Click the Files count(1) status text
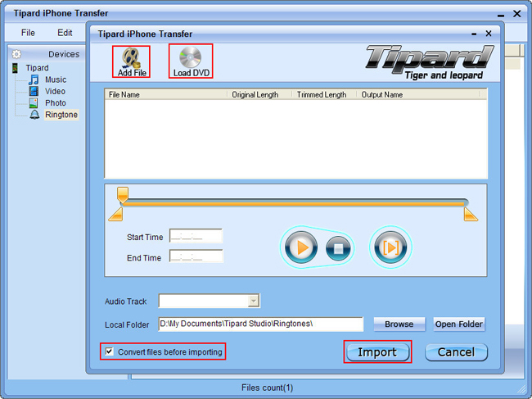This screenshot has height=399, width=532. (x=268, y=388)
